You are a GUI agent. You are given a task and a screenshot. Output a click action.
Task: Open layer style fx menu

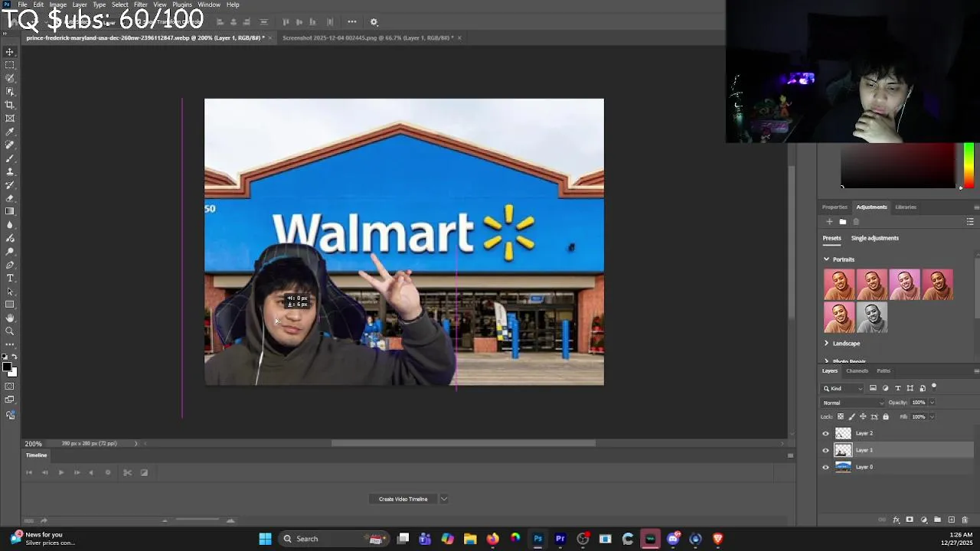pyautogui.click(x=897, y=520)
